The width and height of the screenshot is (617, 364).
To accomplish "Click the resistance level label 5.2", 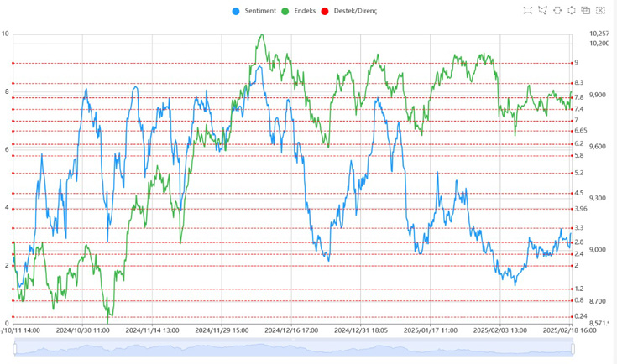I will point(579,173).
